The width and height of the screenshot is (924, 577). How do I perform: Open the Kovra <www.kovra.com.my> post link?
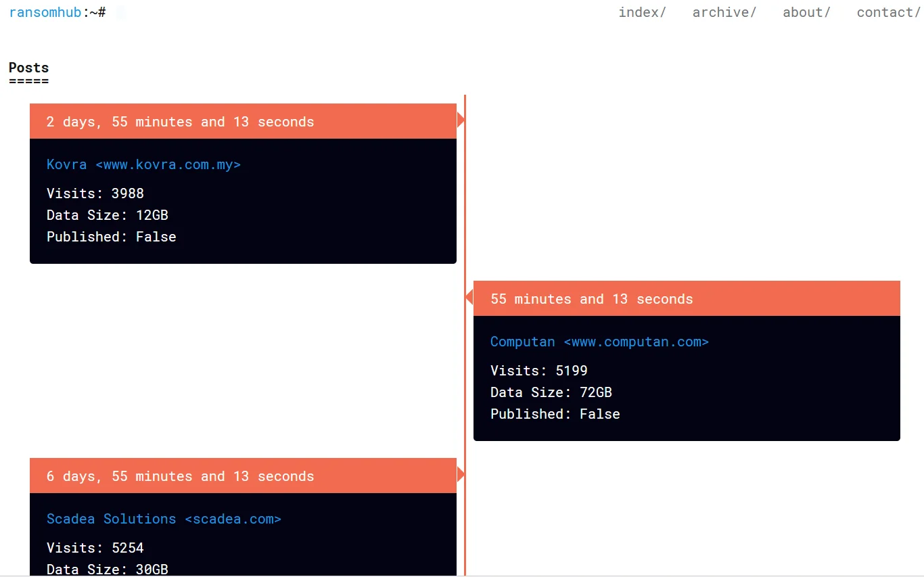(x=143, y=164)
